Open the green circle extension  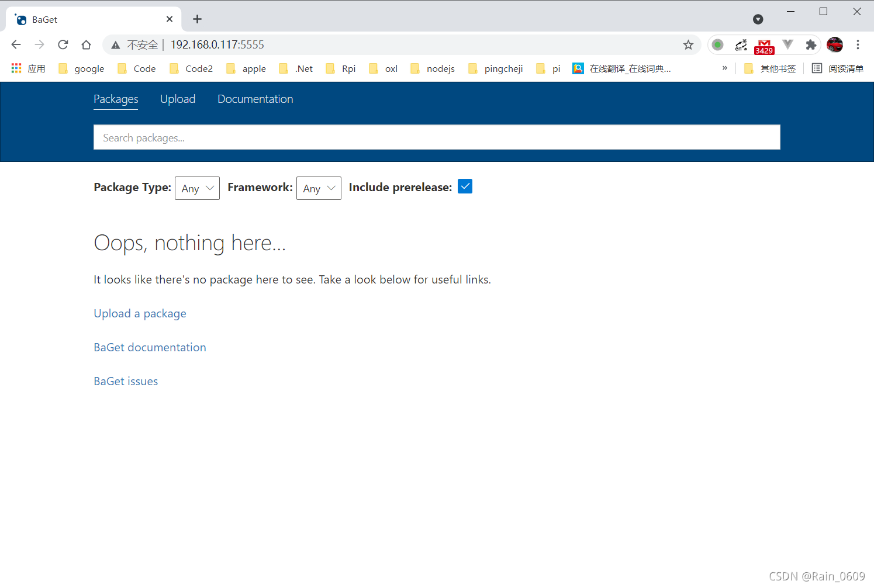click(717, 44)
